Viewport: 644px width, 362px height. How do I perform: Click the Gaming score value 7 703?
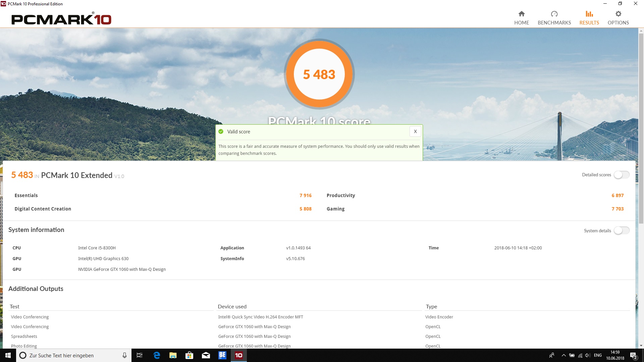click(618, 209)
